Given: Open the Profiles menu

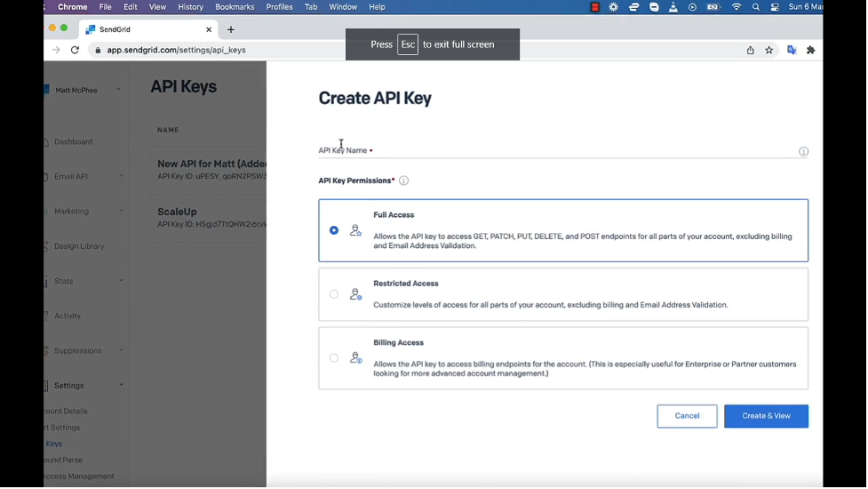Looking at the screenshot, I should tap(279, 6).
